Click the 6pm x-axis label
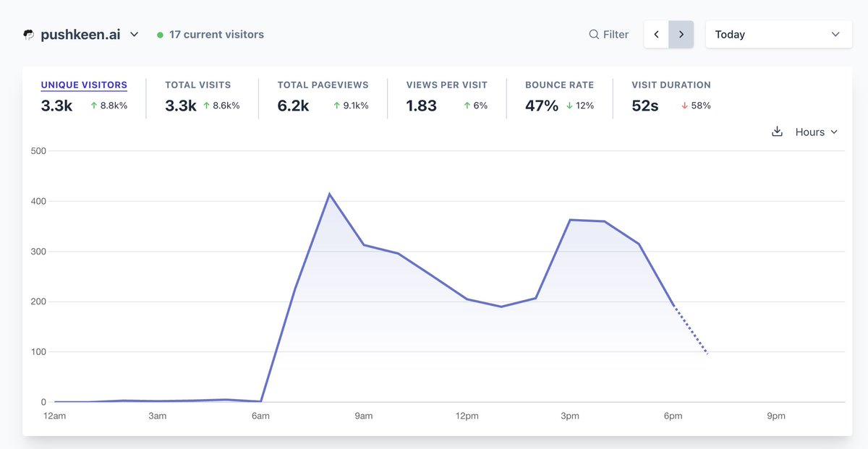This screenshot has width=868, height=449. [673, 416]
